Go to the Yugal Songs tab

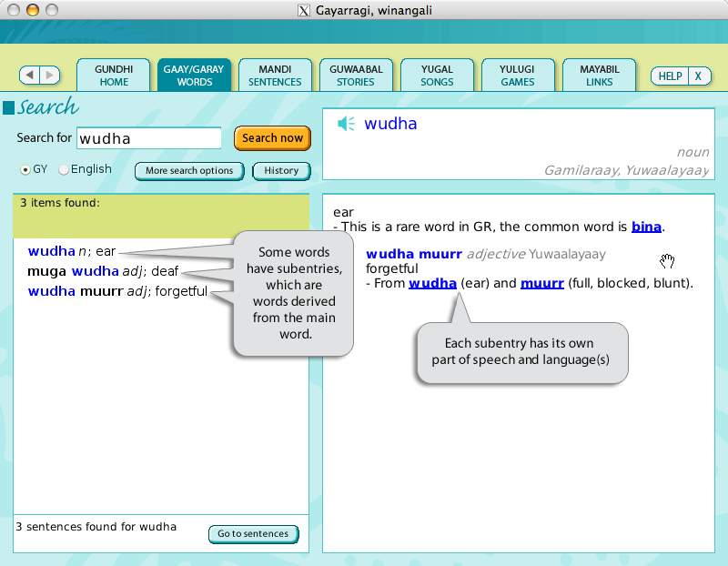(x=437, y=75)
